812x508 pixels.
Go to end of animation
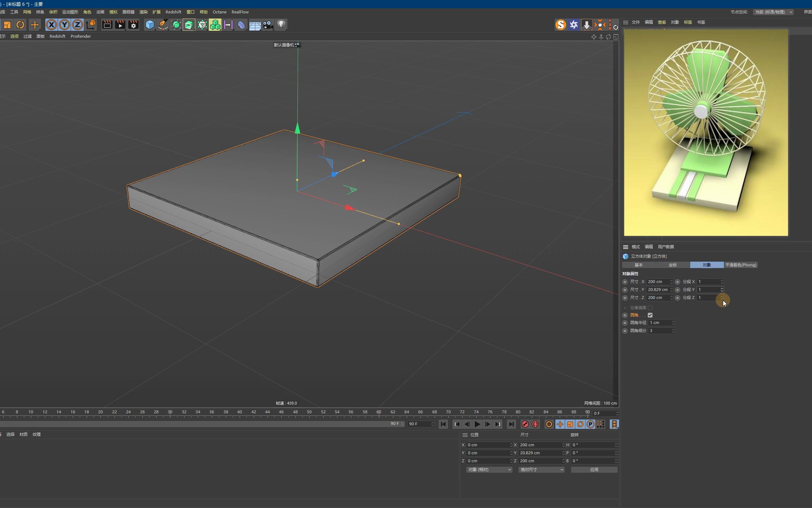tap(511, 424)
